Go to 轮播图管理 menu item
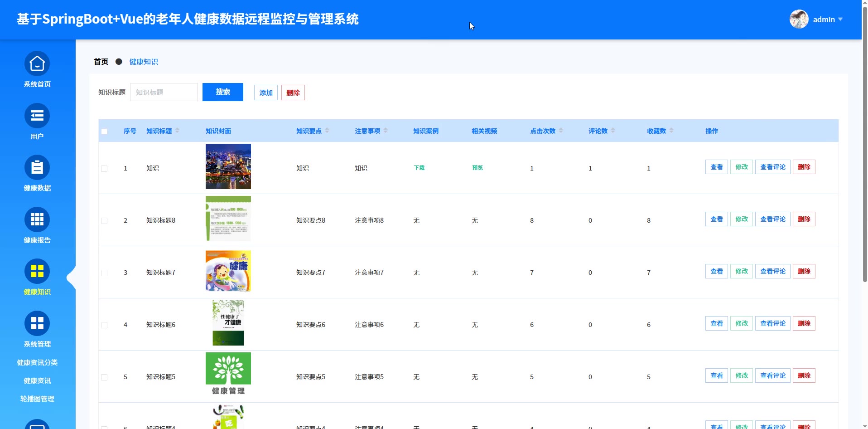 pyautogui.click(x=37, y=399)
